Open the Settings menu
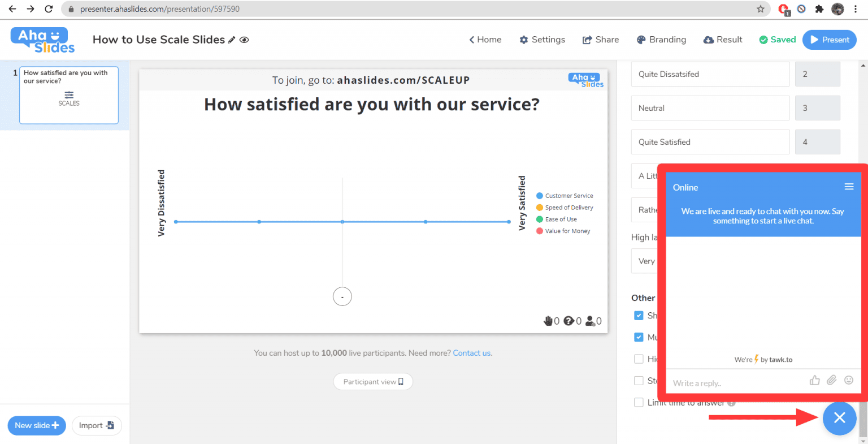The width and height of the screenshot is (868, 444). click(542, 40)
